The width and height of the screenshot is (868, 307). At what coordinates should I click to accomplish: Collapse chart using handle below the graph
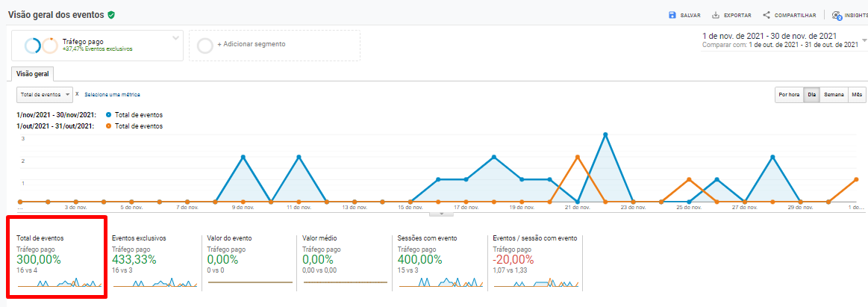pyautogui.click(x=441, y=214)
